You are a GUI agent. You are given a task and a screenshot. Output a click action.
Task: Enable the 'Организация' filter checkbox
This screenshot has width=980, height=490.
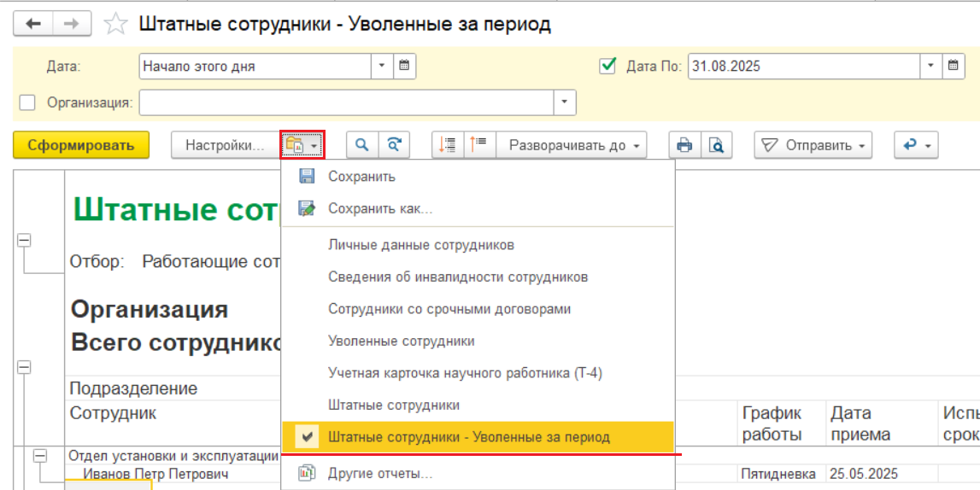[x=27, y=102]
